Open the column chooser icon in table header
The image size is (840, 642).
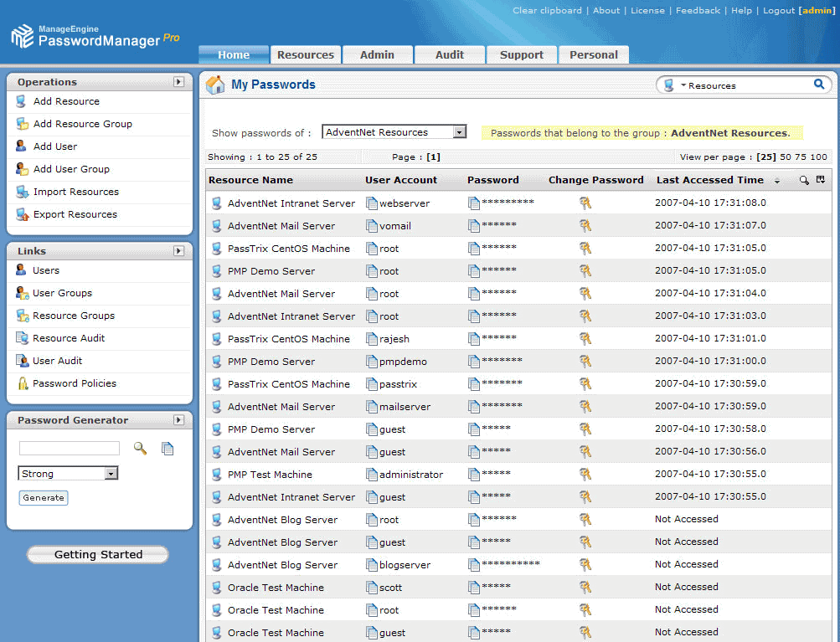click(x=820, y=180)
